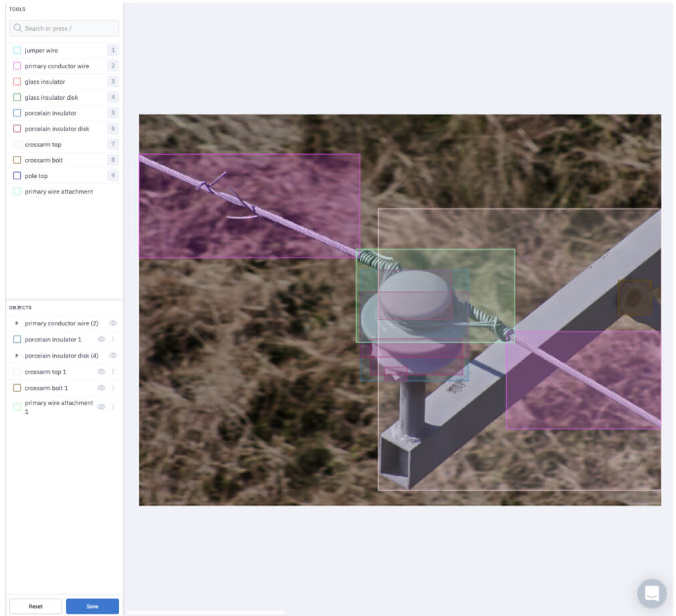The image size is (676, 616).
Task: Hide the primary wire attachment 1 object
Action: (x=102, y=406)
